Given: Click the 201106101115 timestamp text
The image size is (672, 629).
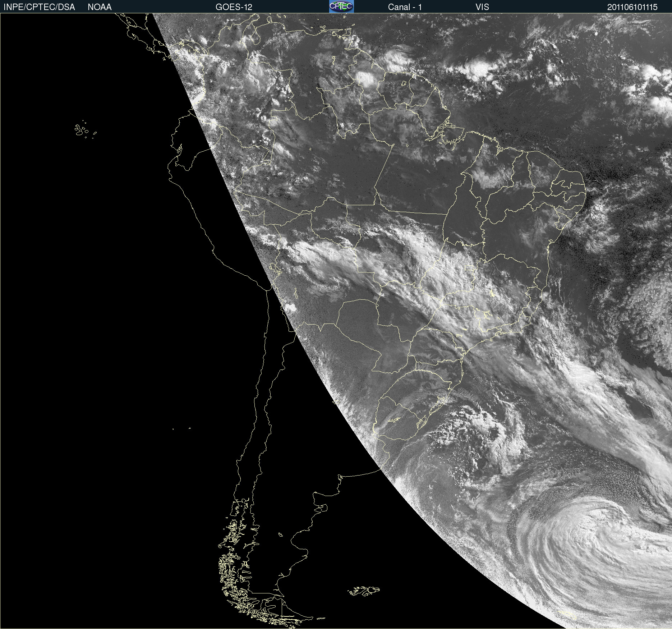Looking at the screenshot, I should point(632,7).
